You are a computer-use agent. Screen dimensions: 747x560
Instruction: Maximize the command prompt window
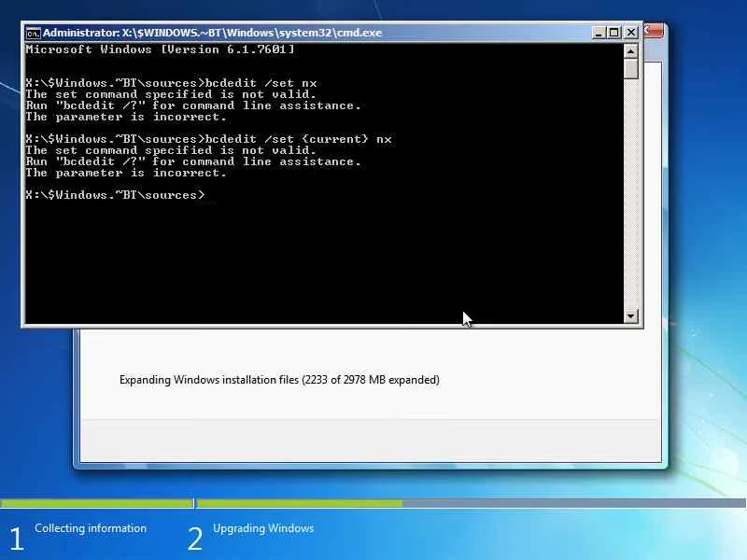tap(614, 33)
